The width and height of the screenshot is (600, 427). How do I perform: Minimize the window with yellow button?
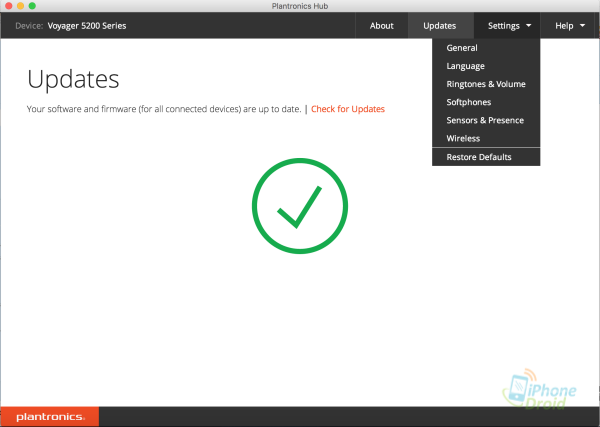20,6
